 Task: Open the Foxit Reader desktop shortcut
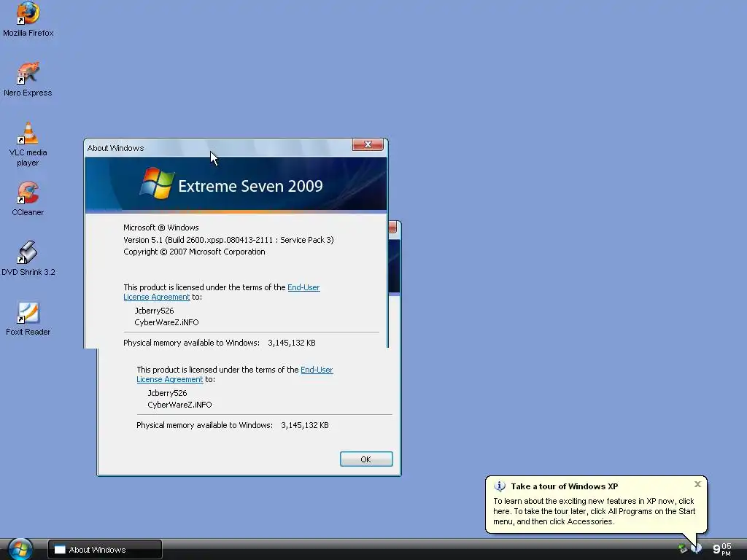[28, 318]
